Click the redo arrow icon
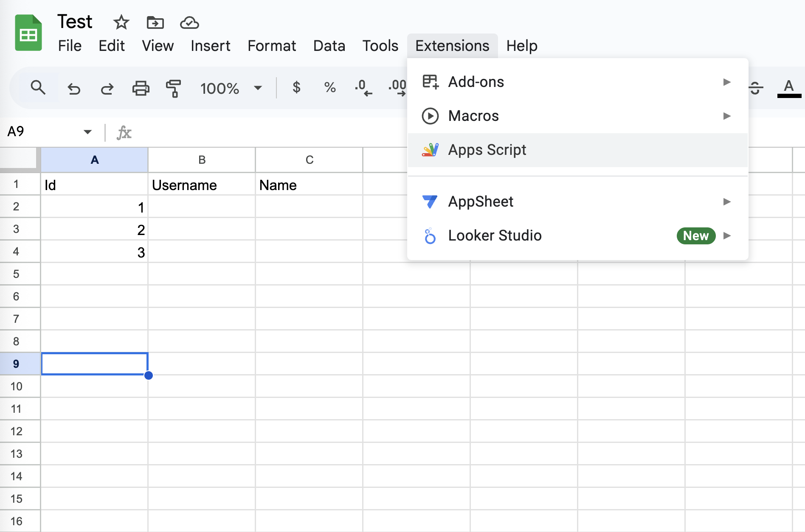The height and width of the screenshot is (532, 805). pyautogui.click(x=107, y=88)
